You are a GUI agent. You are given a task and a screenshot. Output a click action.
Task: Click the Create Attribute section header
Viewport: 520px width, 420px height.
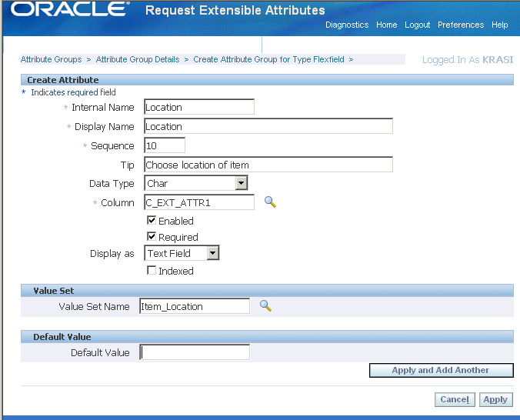pos(267,80)
